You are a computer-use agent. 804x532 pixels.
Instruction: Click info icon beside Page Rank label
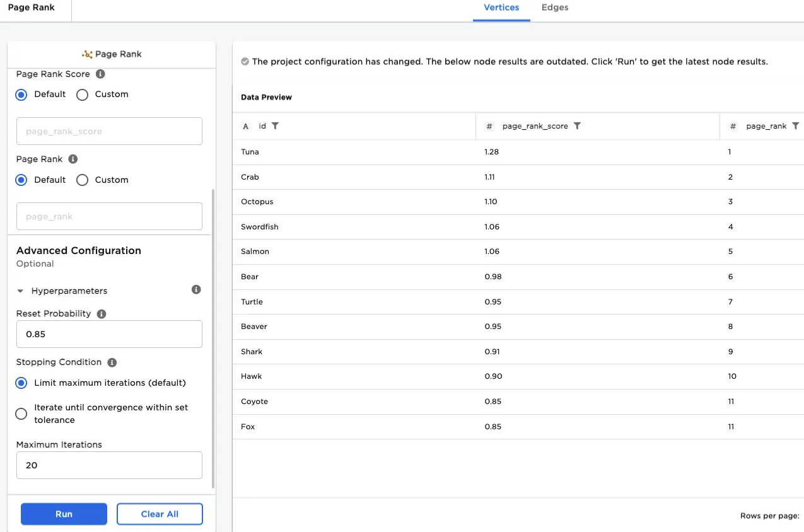point(73,159)
